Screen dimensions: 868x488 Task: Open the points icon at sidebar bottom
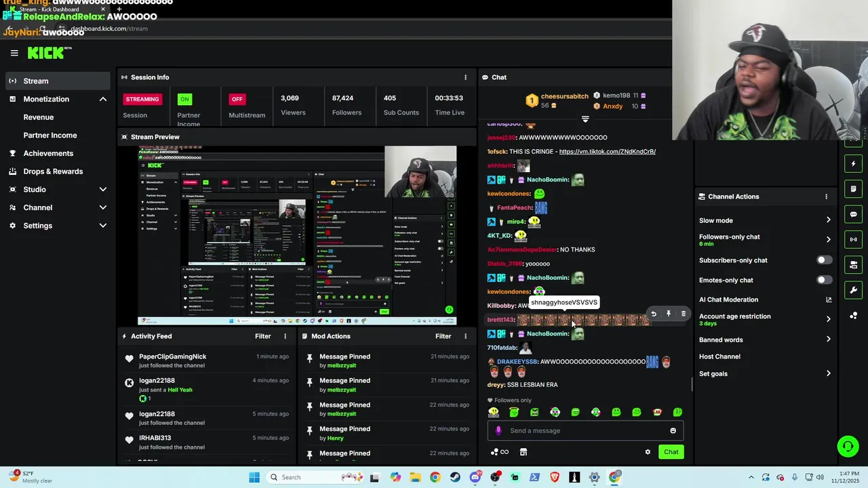[854, 316]
